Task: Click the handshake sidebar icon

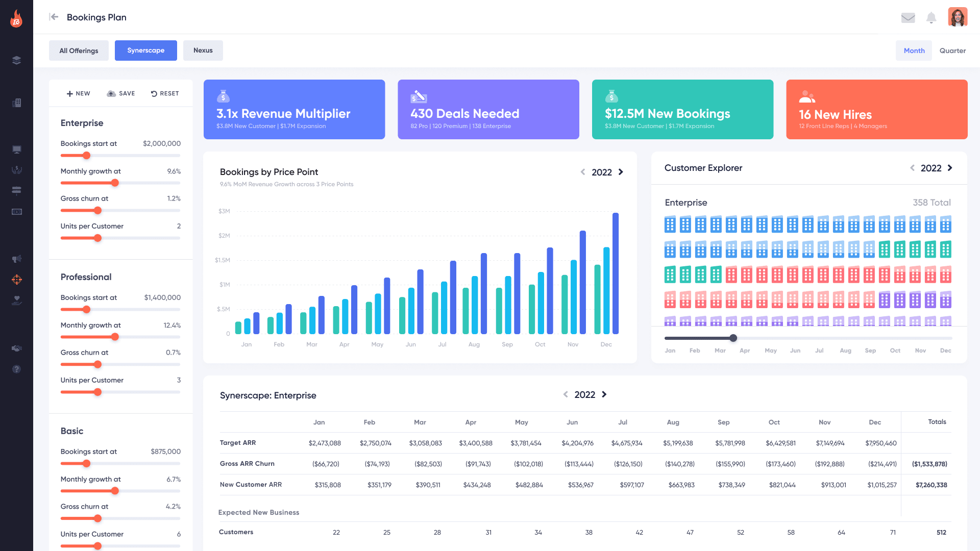Action: (16, 348)
